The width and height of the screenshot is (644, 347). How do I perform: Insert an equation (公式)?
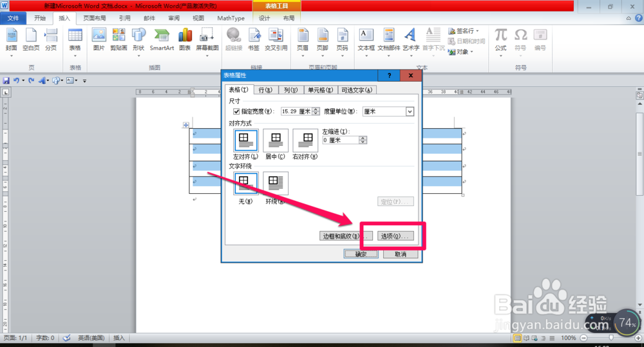(x=500, y=41)
